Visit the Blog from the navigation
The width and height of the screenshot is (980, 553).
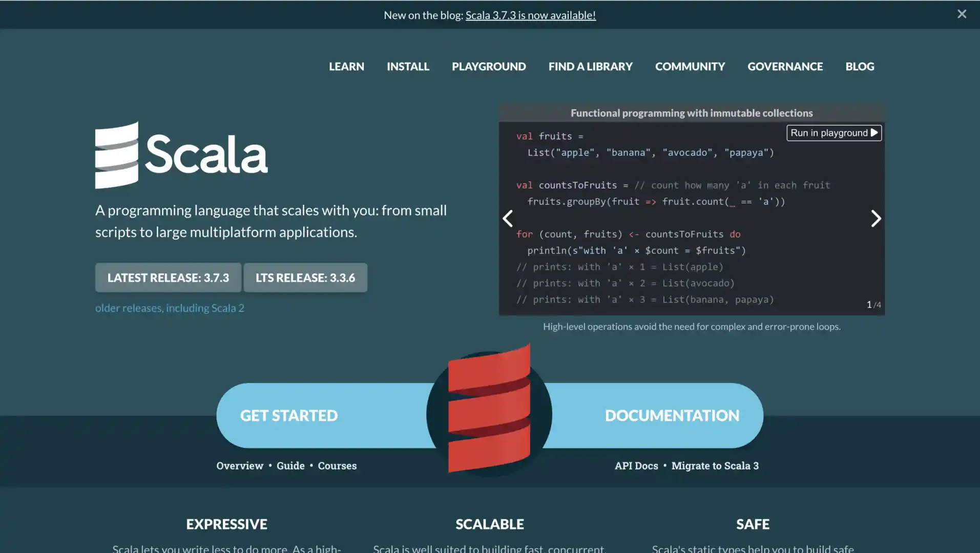(x=860, y=67)
